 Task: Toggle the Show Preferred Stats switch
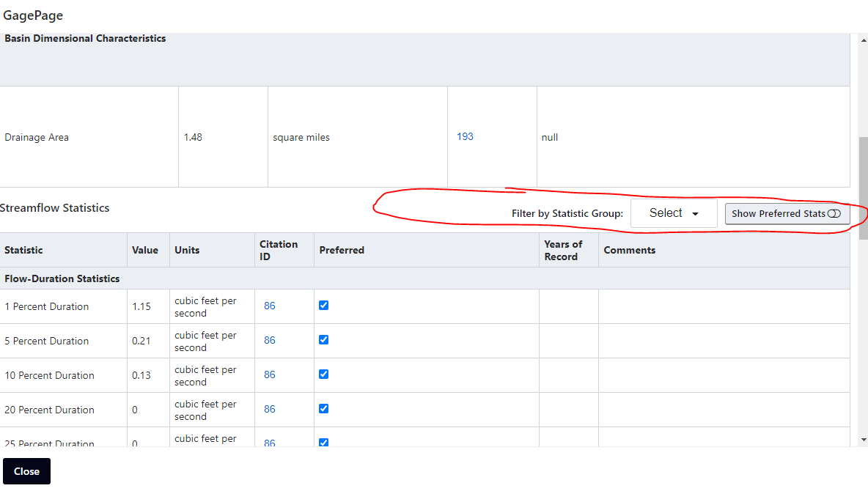tap(787, 214)
